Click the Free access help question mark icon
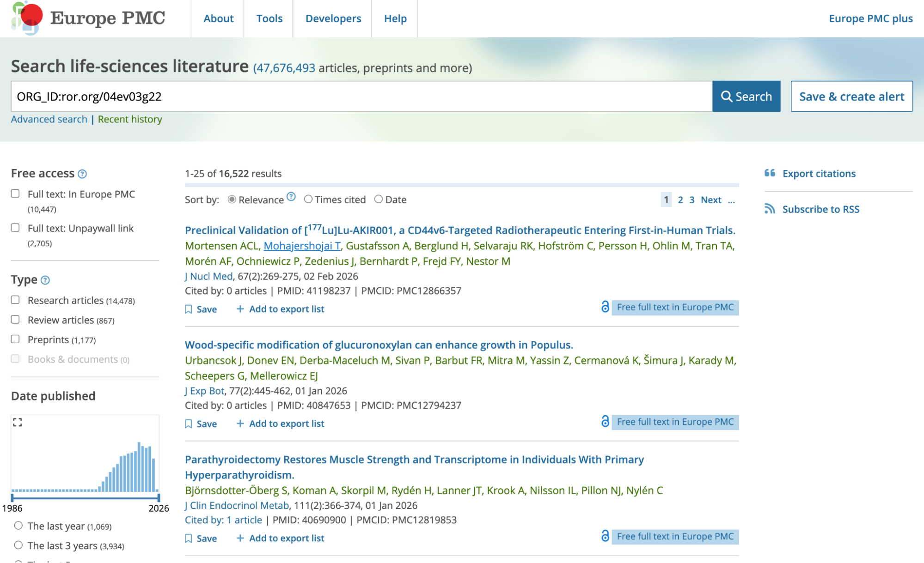924x563 pixels. (81, 174)
